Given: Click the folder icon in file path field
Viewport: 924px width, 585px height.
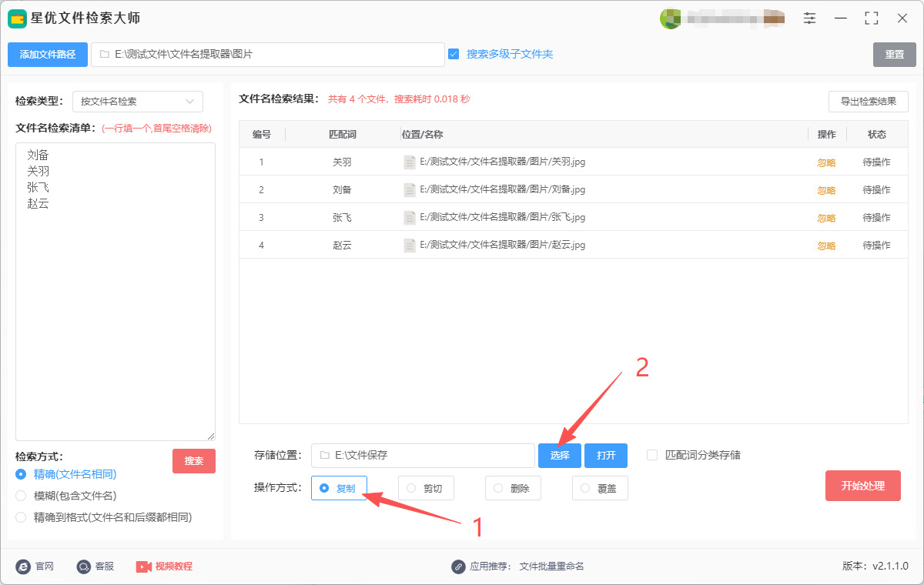Looking at the screenshot, I should point(104,55).
